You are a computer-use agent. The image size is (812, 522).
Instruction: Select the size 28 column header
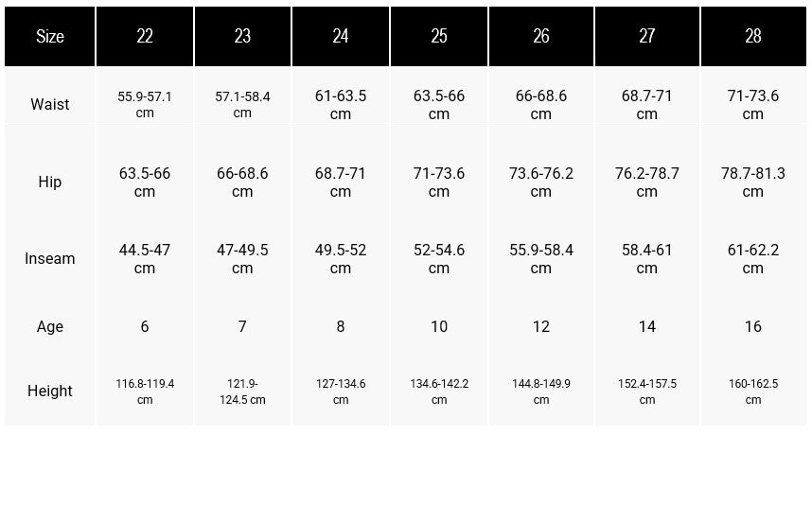pyautogui.click(x=753, y=36)
